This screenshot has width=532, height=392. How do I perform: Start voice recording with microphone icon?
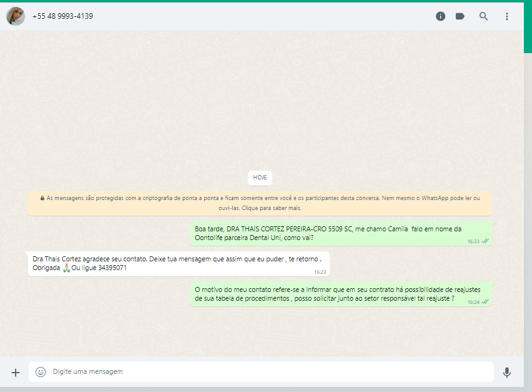pos(507,373)
